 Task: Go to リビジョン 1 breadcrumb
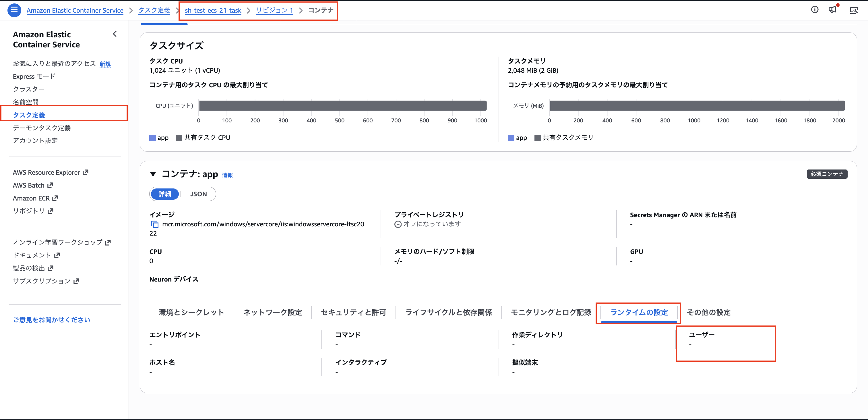coord(275,10)
